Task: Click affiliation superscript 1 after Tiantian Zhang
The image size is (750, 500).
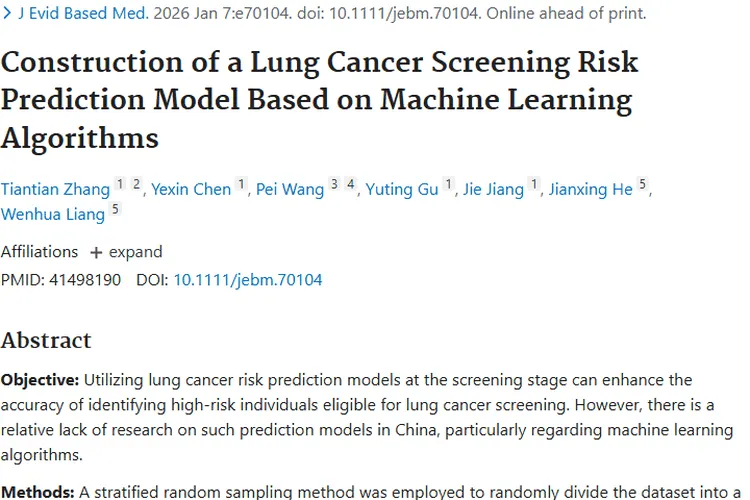Action: click(x=120, y=184)
